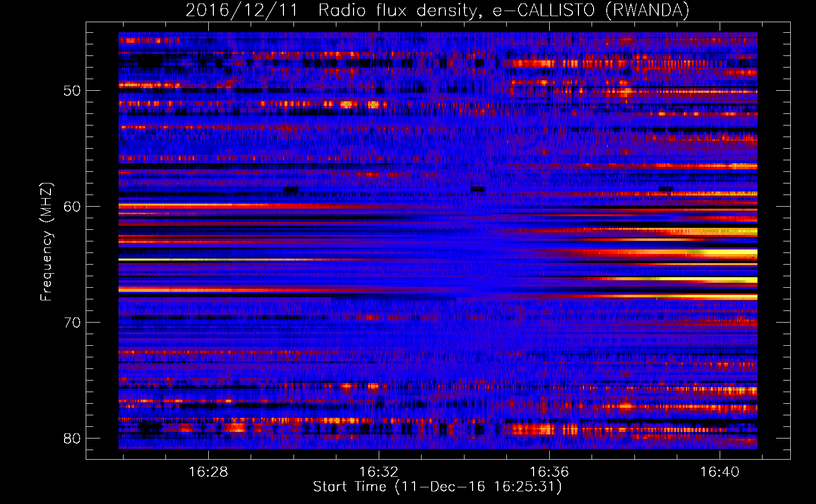This screenshot has height=504, width=816.
Task: Click the 16:40 time tick label
Action: click(720, 472)
